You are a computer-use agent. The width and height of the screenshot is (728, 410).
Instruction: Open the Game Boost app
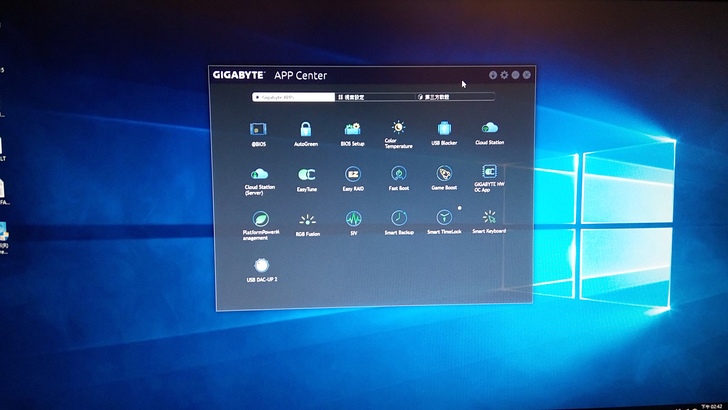444,178
